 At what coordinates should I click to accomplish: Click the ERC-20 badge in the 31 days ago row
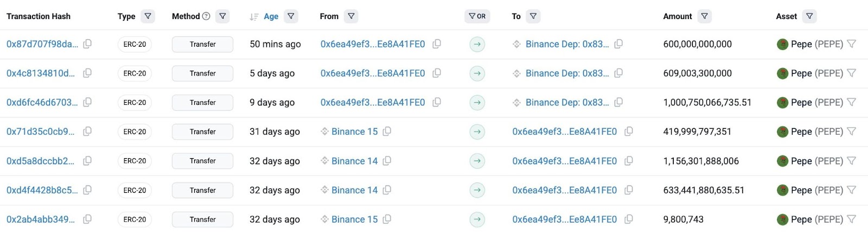point(135,131)
